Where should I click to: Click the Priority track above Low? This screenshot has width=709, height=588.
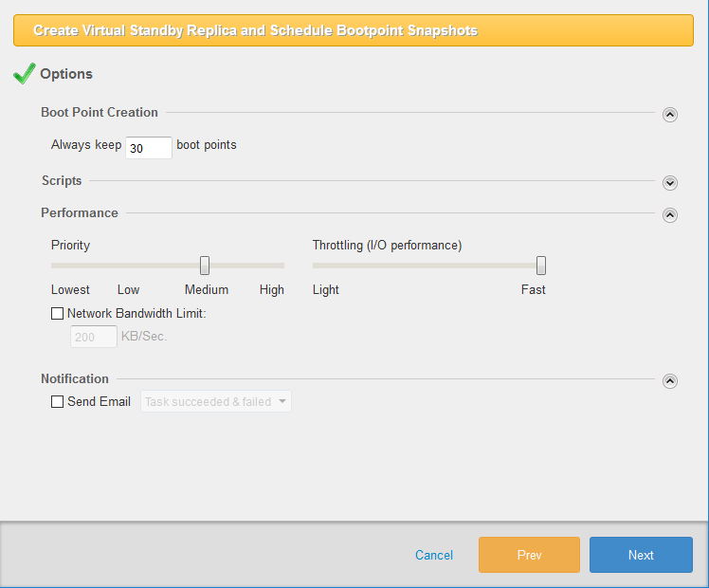128,266
